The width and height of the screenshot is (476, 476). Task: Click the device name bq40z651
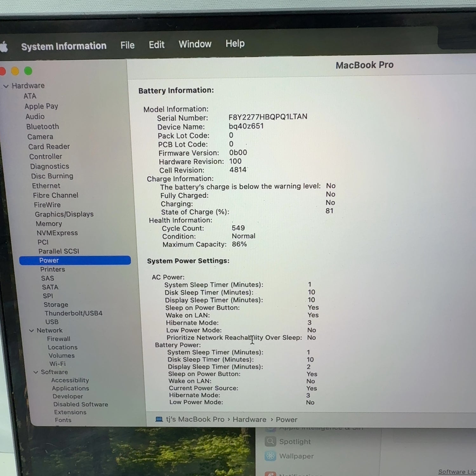(246, 126)
